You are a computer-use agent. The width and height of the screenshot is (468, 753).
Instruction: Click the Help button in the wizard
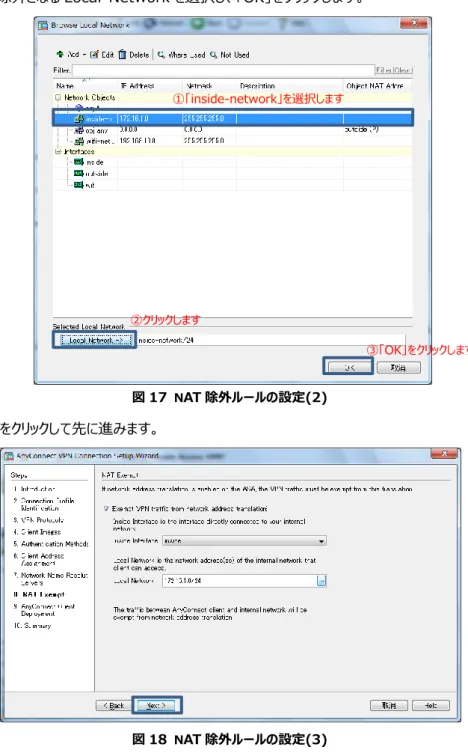point(431,705)
